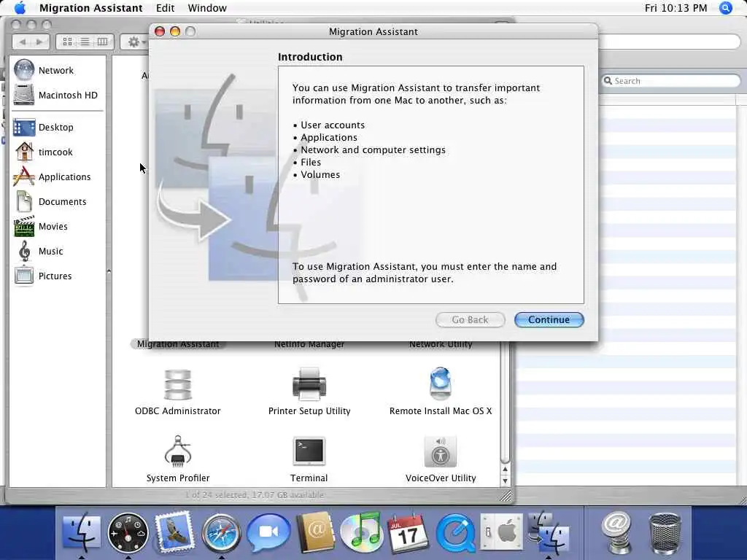Click the clock showing Fri 10:13 PM

click(676, 7)
